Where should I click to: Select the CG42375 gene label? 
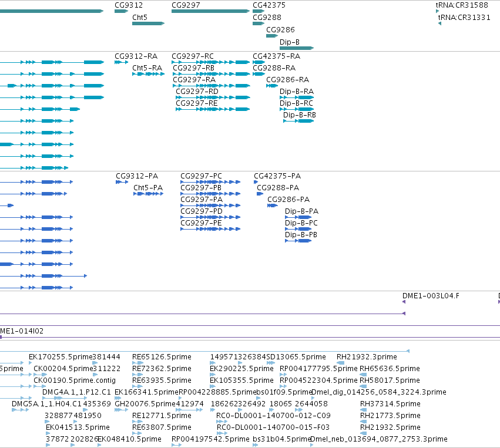point(269,5)
